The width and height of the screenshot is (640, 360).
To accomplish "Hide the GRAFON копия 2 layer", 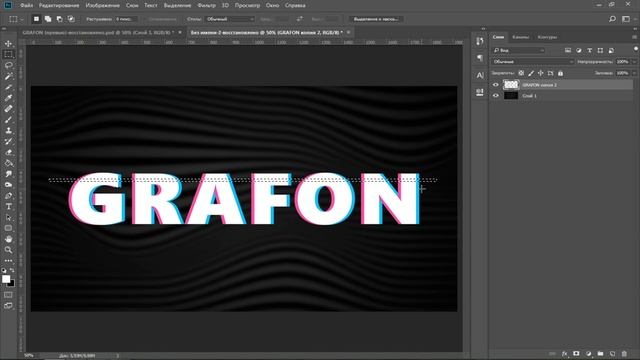I will coord(496,85).
